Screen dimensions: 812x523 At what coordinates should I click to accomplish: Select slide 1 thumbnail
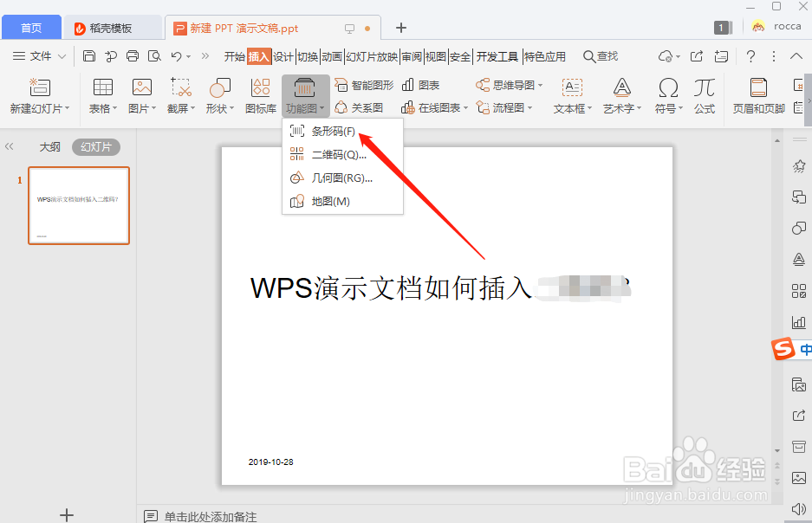tap(79, 205)
